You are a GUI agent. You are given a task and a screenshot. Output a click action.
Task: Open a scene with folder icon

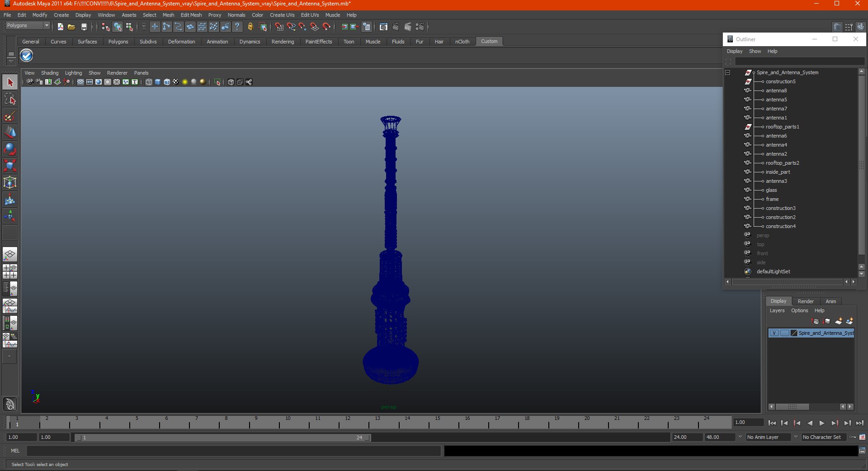click(x=71, y=27)
